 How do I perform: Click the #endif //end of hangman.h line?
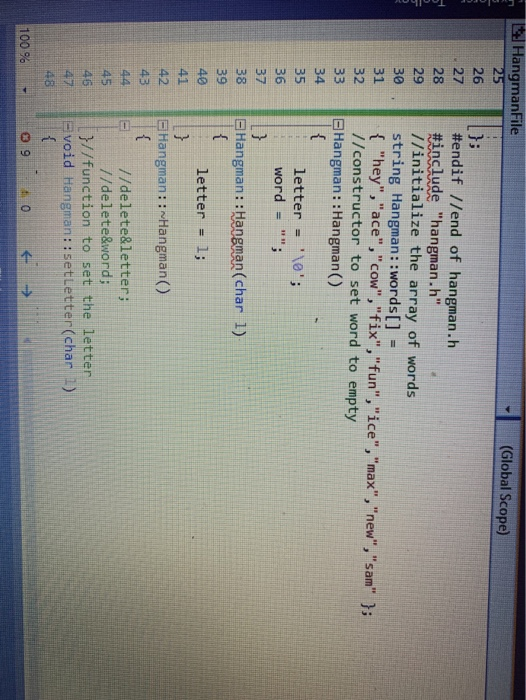[x=455, y=238]
